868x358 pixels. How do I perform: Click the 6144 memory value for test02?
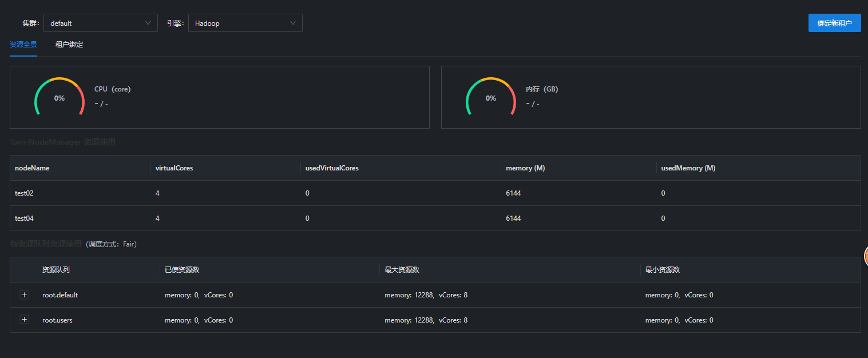click(x=513, y=193)
